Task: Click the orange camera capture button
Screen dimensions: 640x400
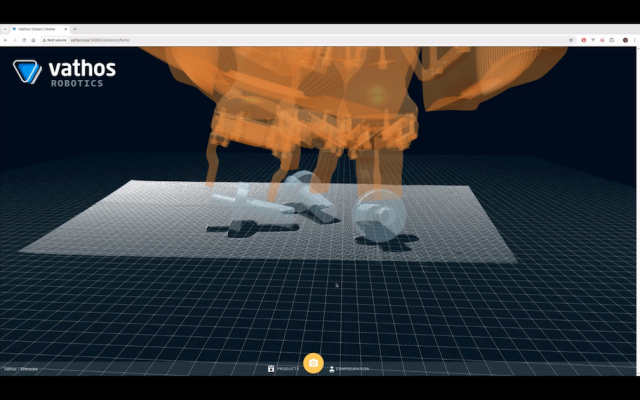Action: [x=313, y=363]
